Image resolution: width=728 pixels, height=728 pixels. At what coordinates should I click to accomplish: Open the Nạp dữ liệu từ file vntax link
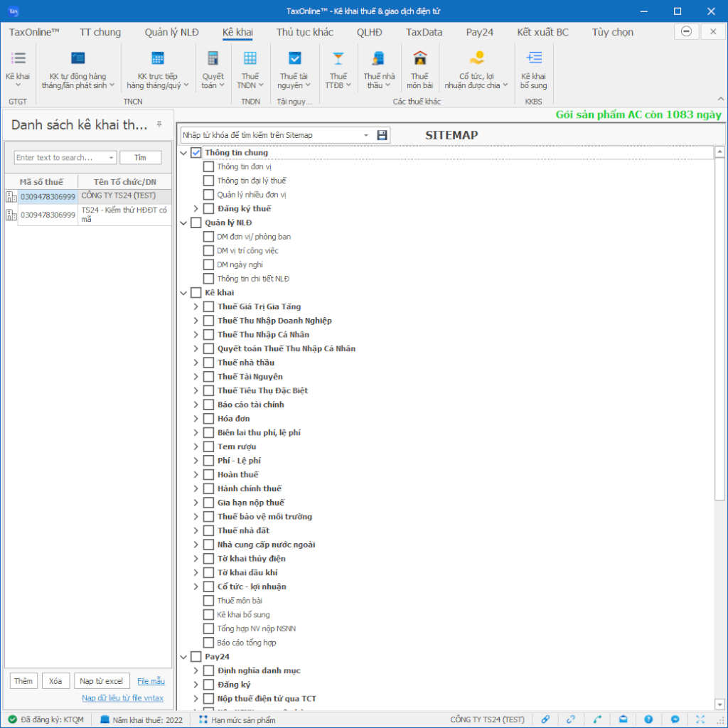(x=122, y=698)
